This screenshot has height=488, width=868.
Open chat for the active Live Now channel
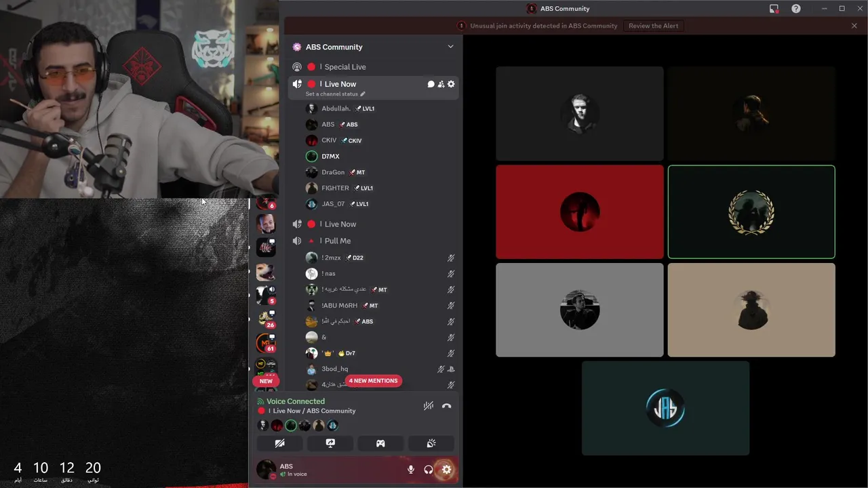[x=431, y=84]
